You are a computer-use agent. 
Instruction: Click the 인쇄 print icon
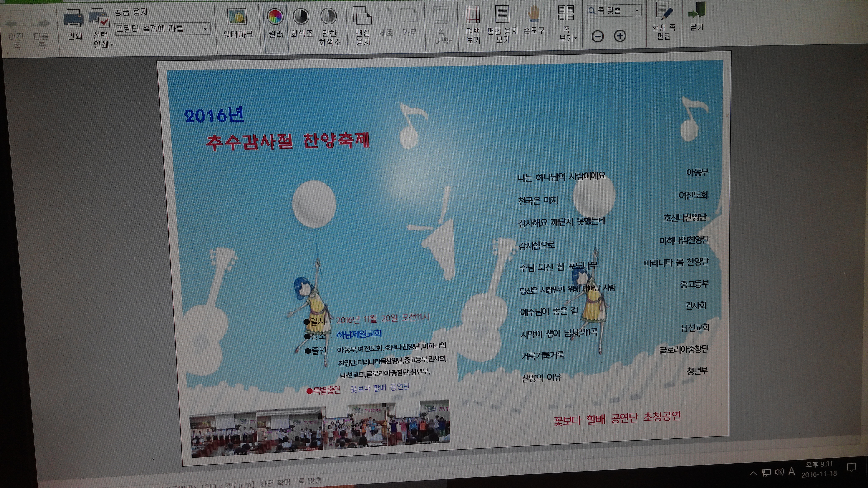pyautogui.click(x=74, y=19)
